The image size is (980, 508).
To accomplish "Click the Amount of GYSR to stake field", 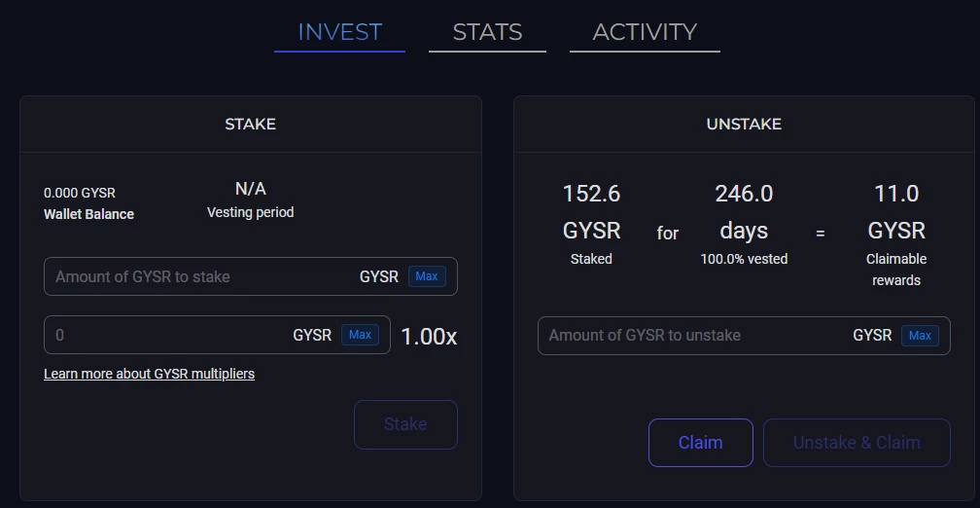I will click(x=251, y=276).
